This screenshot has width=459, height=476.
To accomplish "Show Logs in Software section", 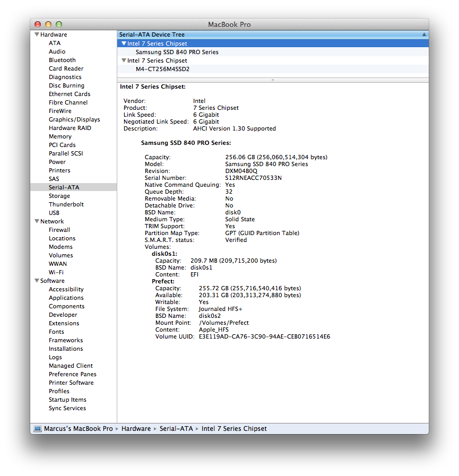I will pos(55,358).
